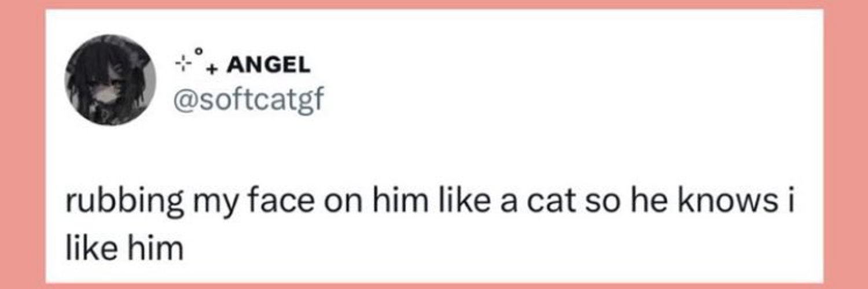Open the ANGEL profile avatar picture
The width and height of the screenshot is (868, 289).
[111, 79]
